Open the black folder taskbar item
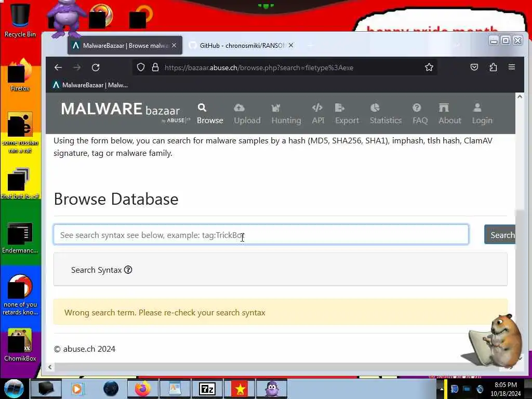Screen dimensions: 532x399 coord(46,389)
